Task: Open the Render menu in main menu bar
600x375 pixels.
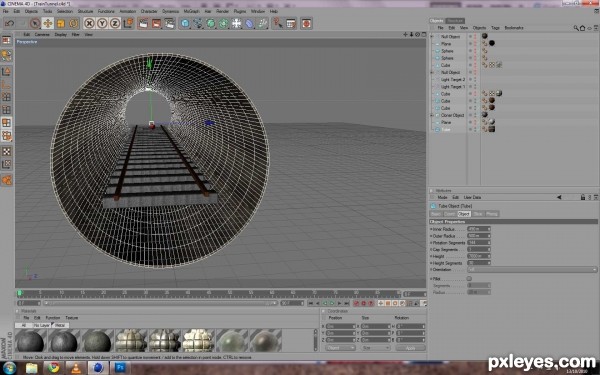Action: (222, 11)
